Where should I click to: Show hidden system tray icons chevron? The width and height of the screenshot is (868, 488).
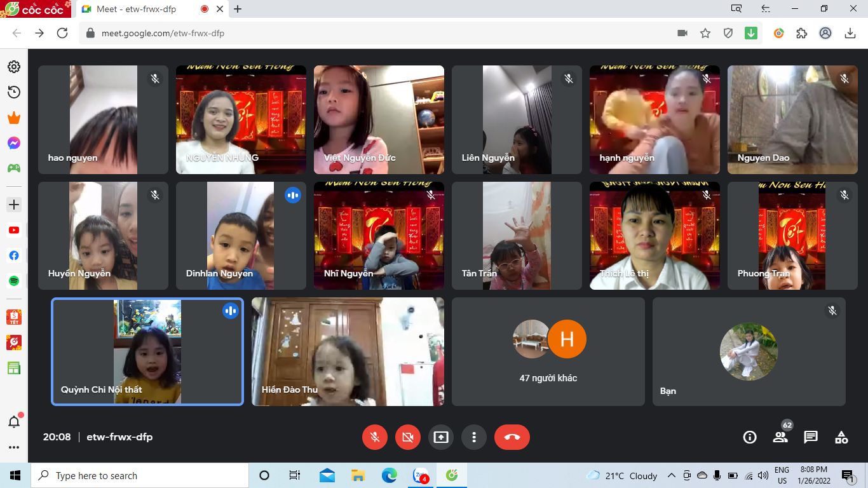click(x=671, y=476)
